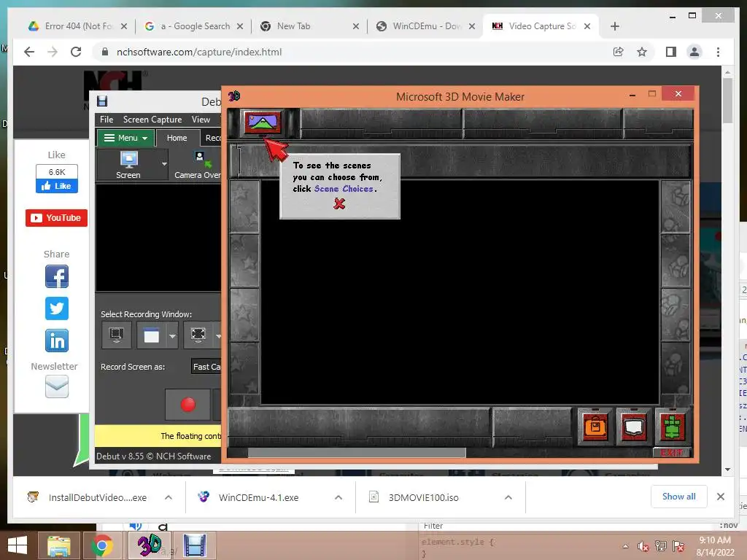Start recording with the red record button
This screenshot has height=560, width=747.
point(187,404)
